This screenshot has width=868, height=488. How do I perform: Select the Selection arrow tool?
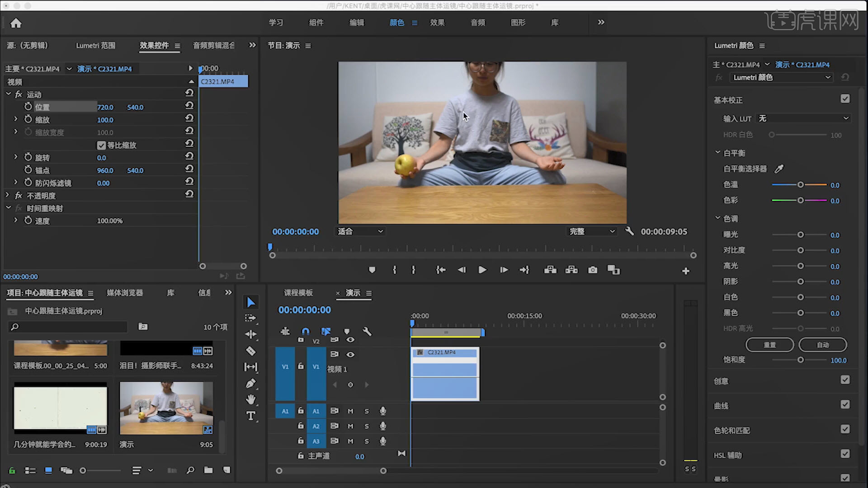[251, 302]
